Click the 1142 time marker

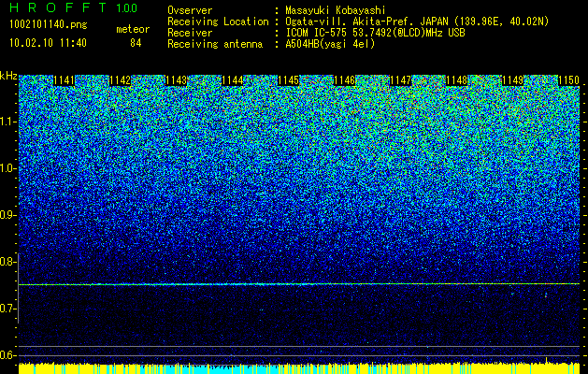pyautogui.click(x=120, y=80)
